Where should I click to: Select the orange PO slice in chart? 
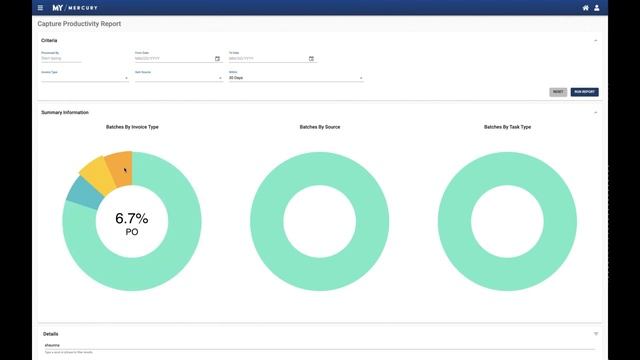(x=120, y=169)
